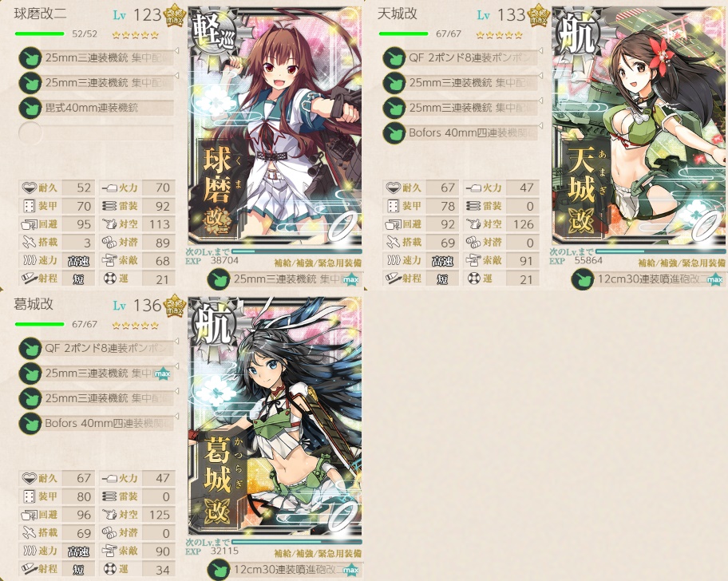Click Kuma's first 25mm triple gun icon
The image size is (728, 581).
point(30,58)
